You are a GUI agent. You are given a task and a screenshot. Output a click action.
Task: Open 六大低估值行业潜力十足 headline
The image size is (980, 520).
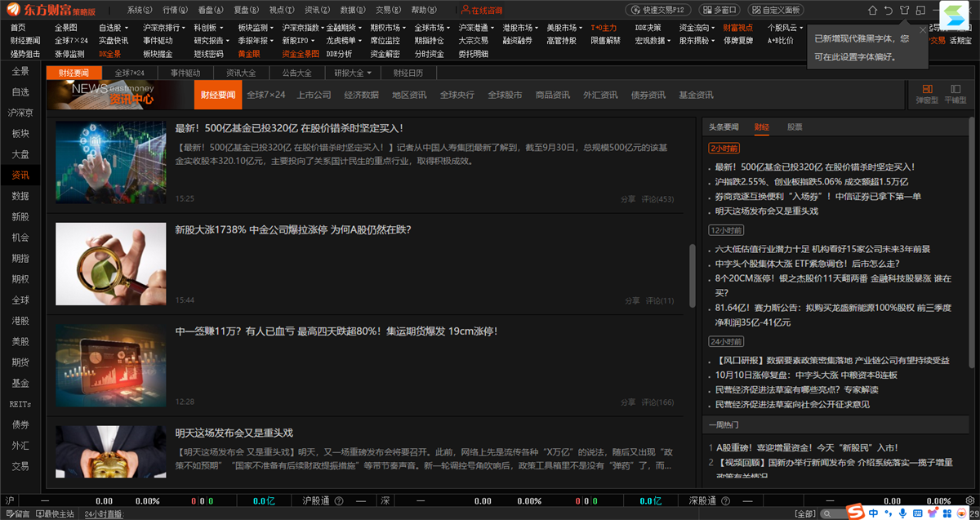coord(822,249)
